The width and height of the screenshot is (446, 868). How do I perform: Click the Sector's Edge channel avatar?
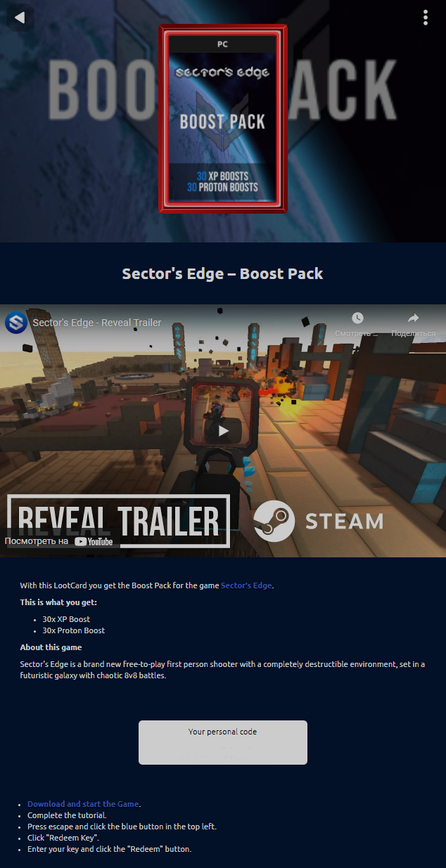point(16,323)
